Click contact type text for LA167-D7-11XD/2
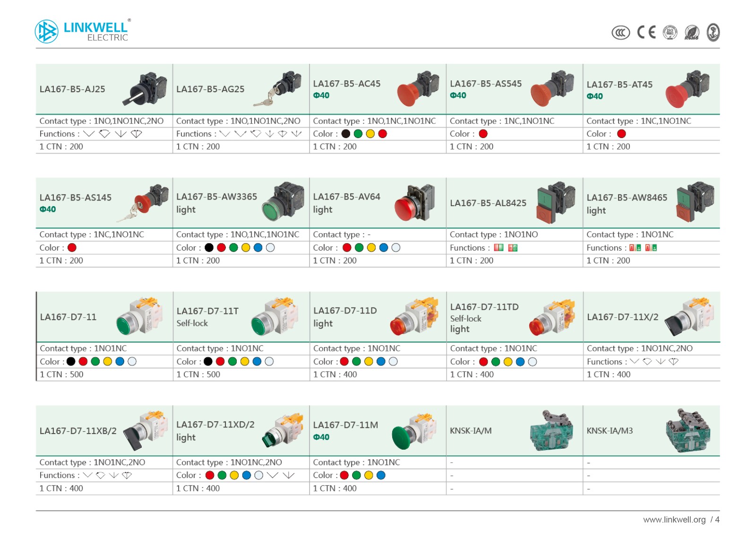 click(229, 462)
